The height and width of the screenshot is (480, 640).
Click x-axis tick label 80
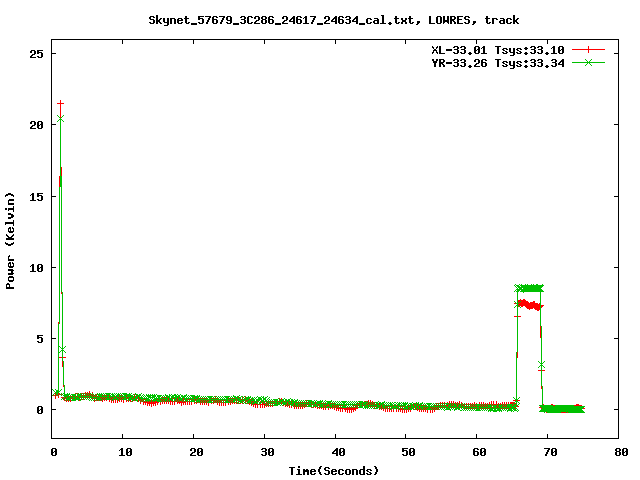pyautogui.click(x=621, y=452)
